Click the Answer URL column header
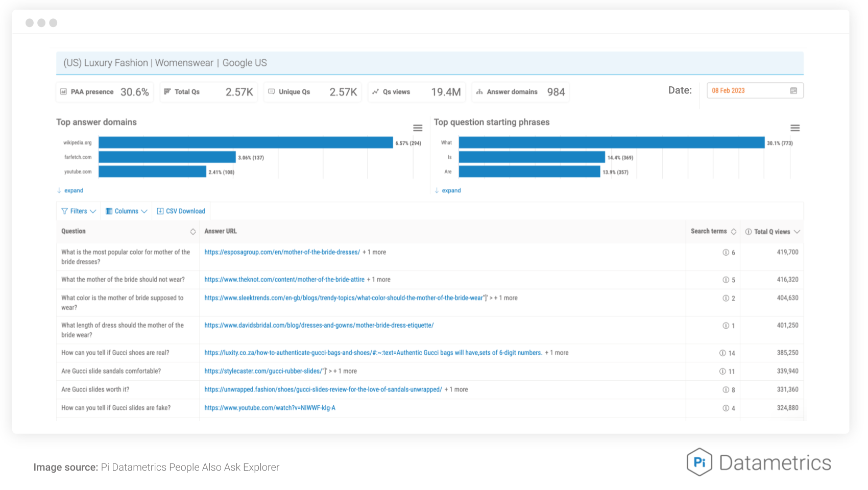This screenshot has width=868, height=490. coord(221,231)
